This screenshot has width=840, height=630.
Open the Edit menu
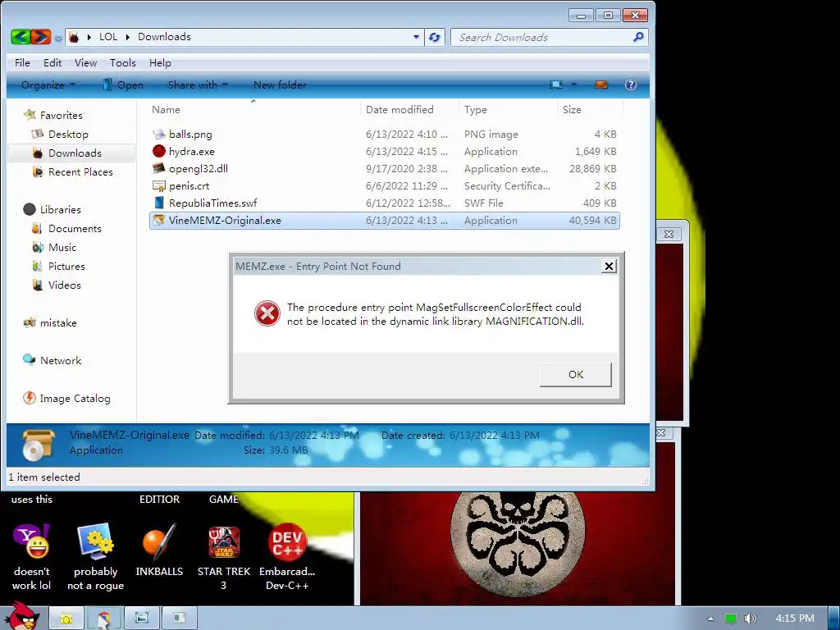tap(52, 62)
